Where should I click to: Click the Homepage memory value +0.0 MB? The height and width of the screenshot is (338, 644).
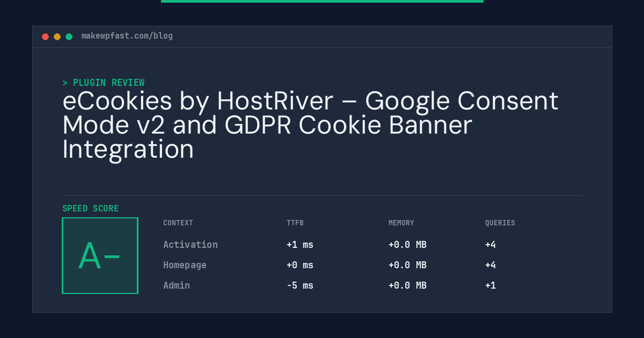click(407, 265)
